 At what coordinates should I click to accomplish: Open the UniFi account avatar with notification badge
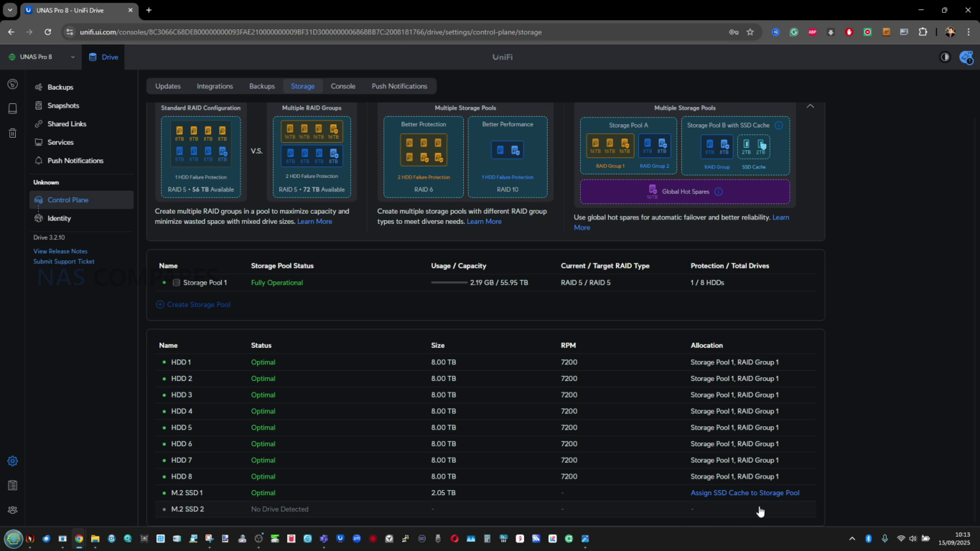(x=966, y=57)
